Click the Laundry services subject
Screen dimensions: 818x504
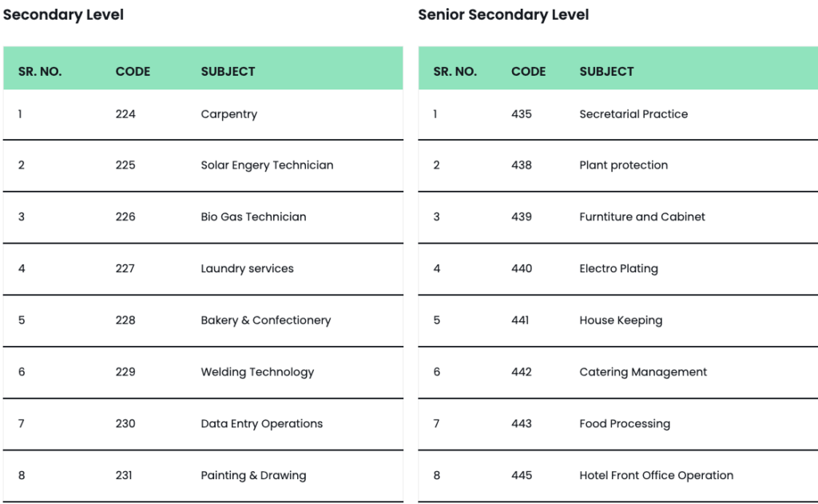(247, 268)
